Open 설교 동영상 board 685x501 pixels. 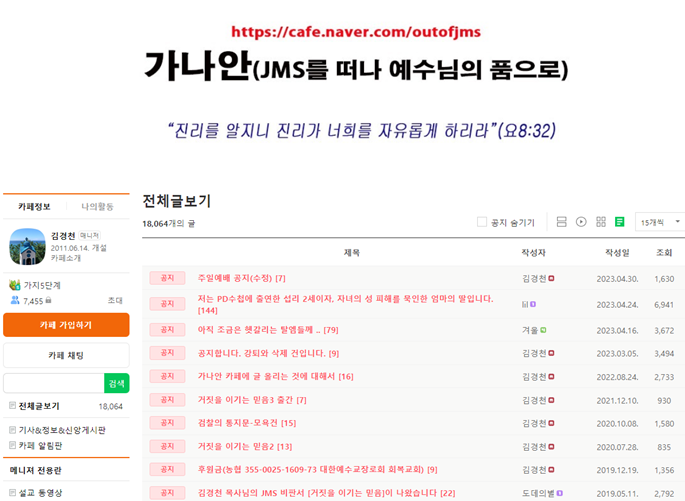40,492
